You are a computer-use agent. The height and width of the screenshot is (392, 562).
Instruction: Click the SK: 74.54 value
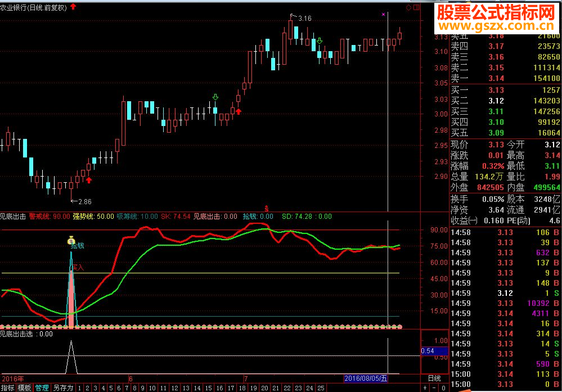(x=176, y=217)
